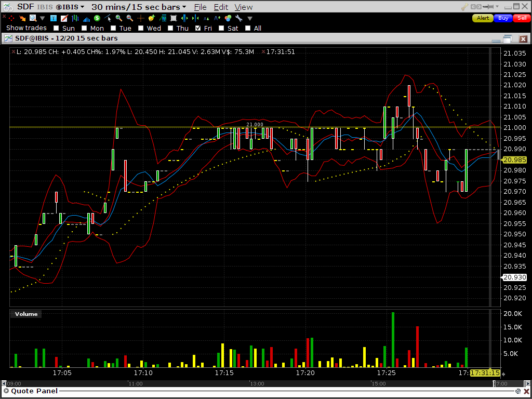Click the green arrow blue bar icon
Image resolution: width=532 pixels, height=399 pixels.
pyautogui.click(x=195, y=18)
